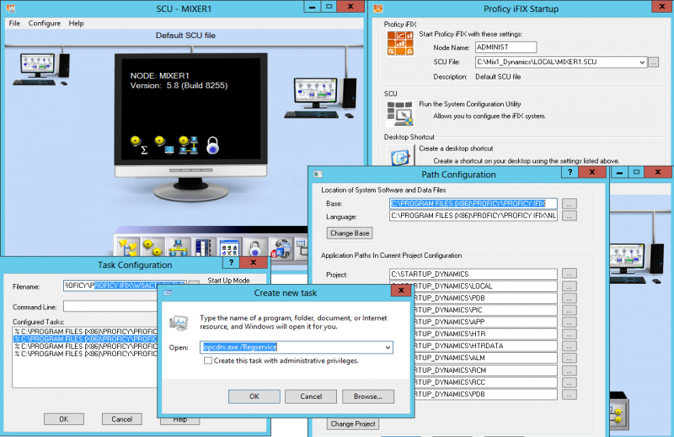Click the left workstation computer icon in SCU - MIXER1

click(41, 69)
